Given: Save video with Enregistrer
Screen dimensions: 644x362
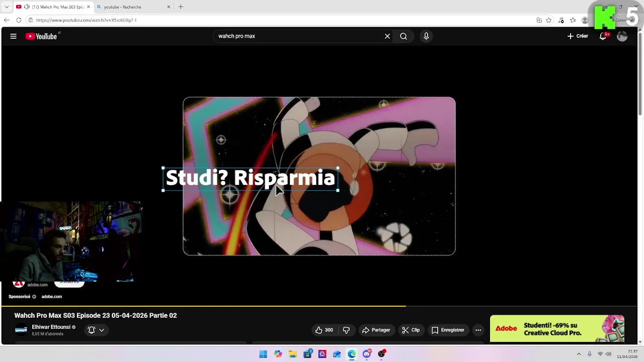Looking at the screenshot, I should tap(447, 330).
